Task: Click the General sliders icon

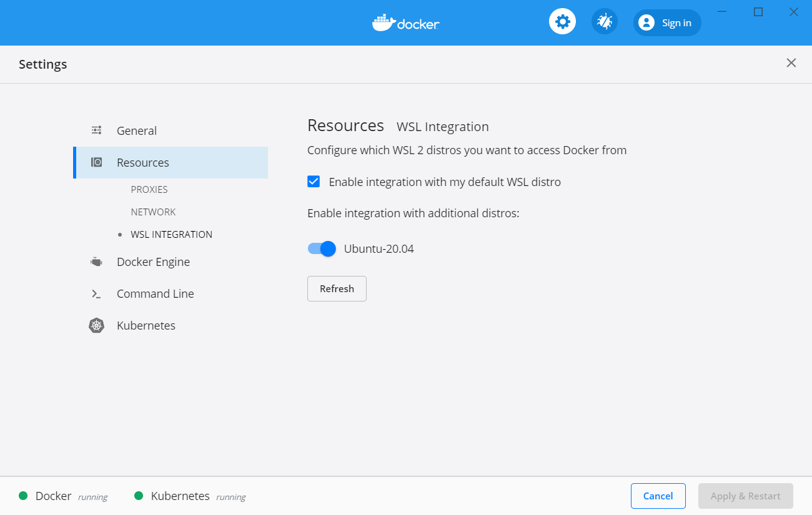Action: coord(96,130)
